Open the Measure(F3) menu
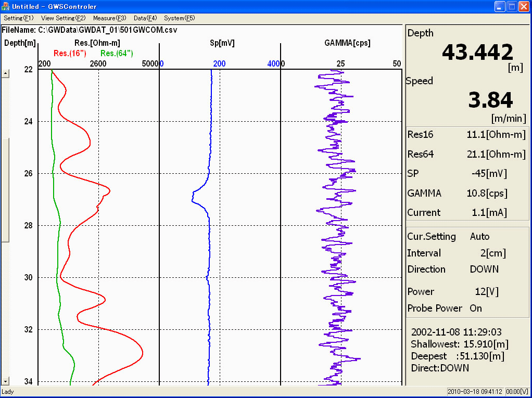Viewport: 532px width, 398px height. coord(109,18)
